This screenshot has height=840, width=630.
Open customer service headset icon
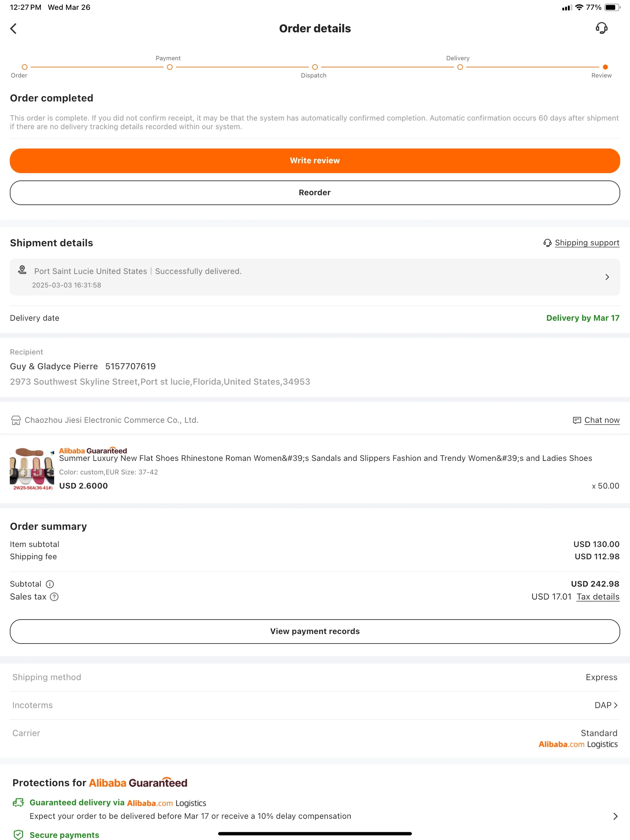(x=601, y=28)
